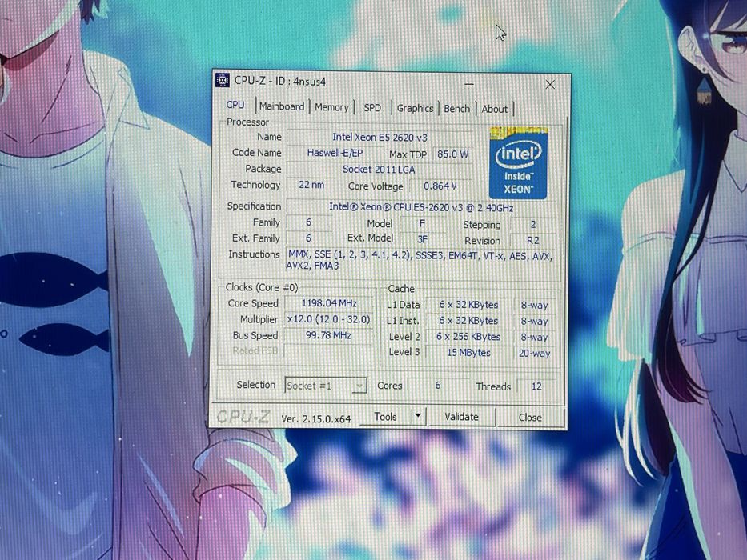Click the Specification field text
Viewport: 747px width, 560px height.
point(421,208)
